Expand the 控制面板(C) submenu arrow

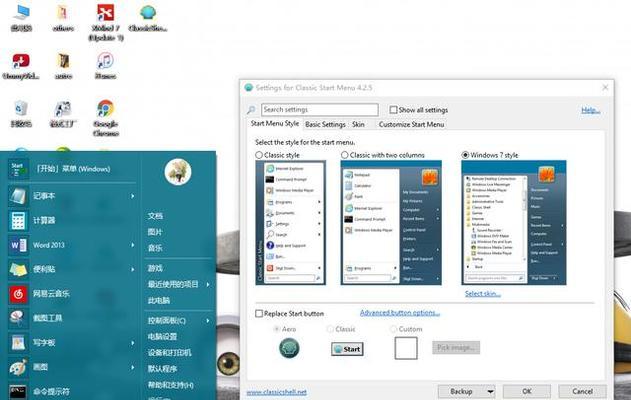[x=208, y=321]
